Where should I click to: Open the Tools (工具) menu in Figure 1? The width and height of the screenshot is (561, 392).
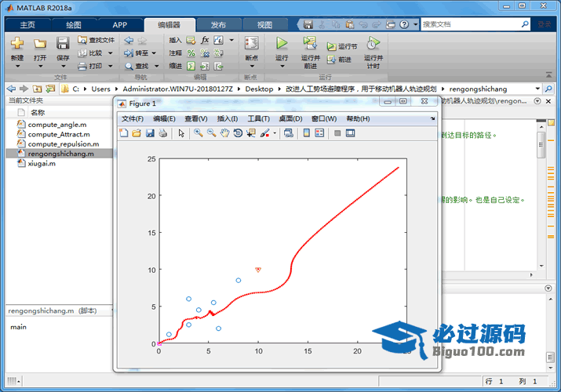259,118
